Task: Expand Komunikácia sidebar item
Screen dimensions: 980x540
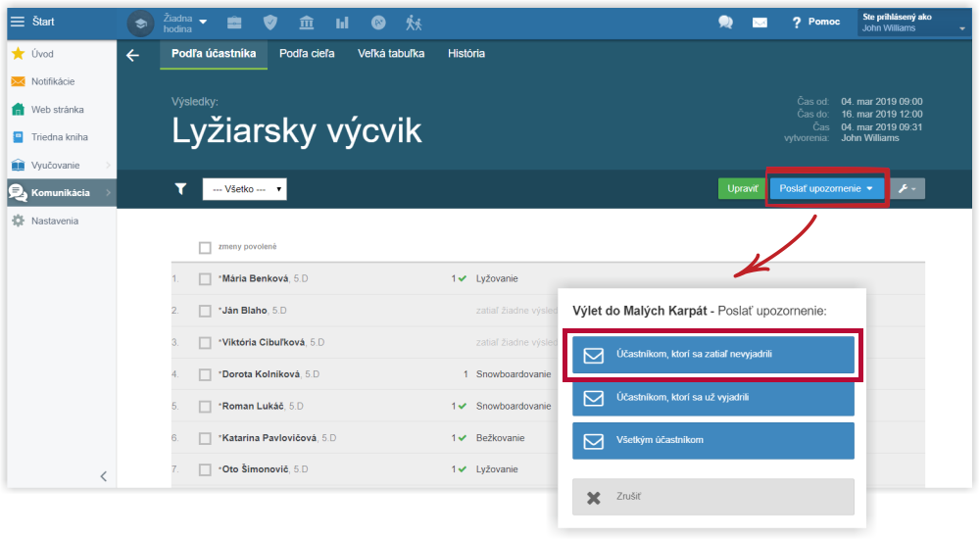Action: point(61,192)
